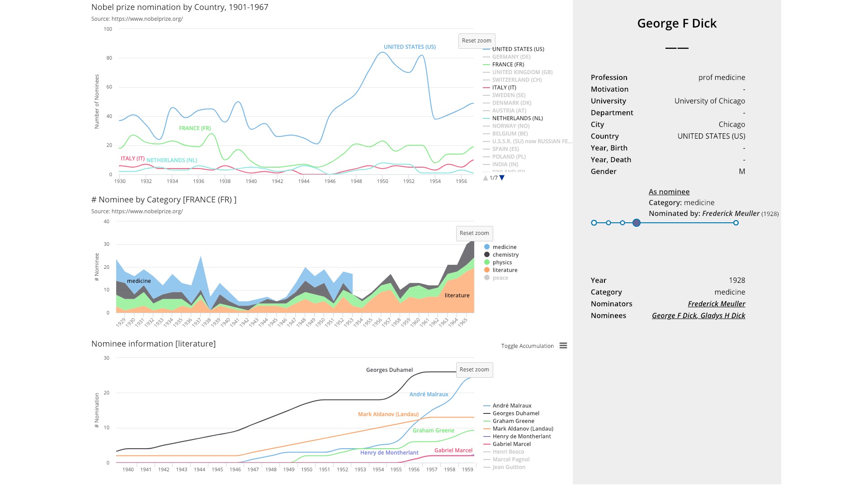Image resolution: width=868 pixels, height=488 pixels.
Task: Show GERMANY (DE) series in legend
Action: pos(511,57)
